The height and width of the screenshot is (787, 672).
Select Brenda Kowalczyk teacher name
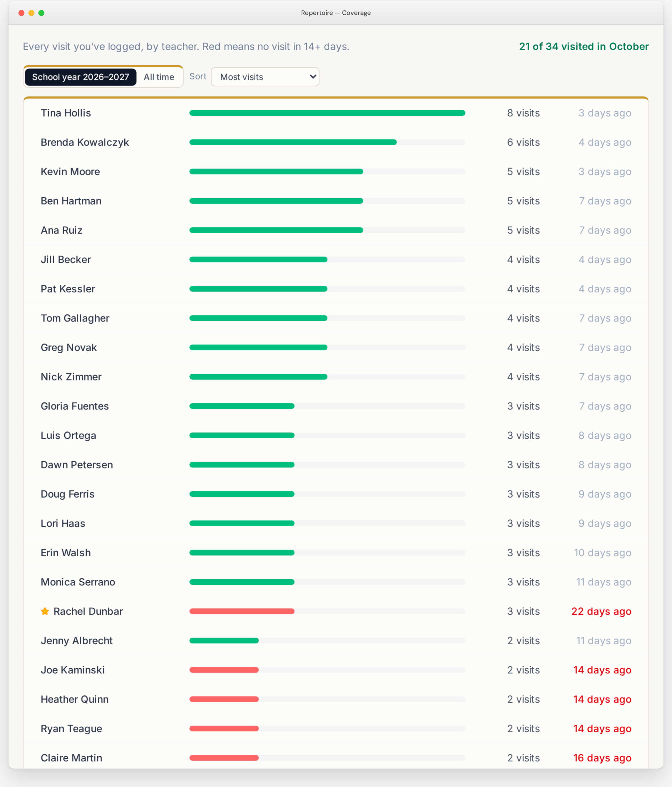tap(85, 143)
